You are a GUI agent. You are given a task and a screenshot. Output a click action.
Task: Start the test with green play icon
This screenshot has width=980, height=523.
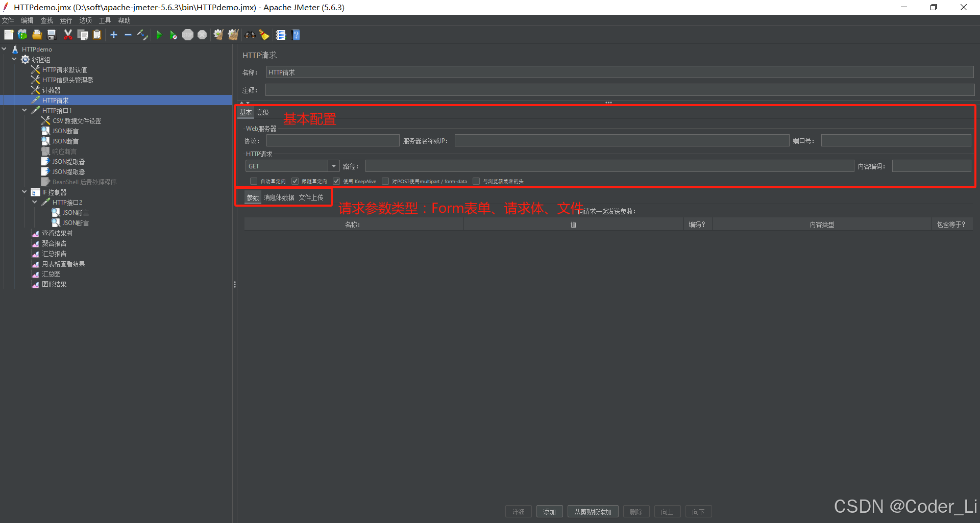[159, 35]
